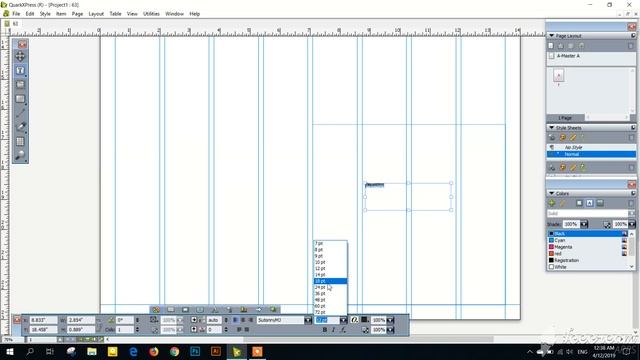Image resolution: width=640 pixels, height=360 pixels.
Task: Open Firefox from the taskbar
Action: point(154,351)
